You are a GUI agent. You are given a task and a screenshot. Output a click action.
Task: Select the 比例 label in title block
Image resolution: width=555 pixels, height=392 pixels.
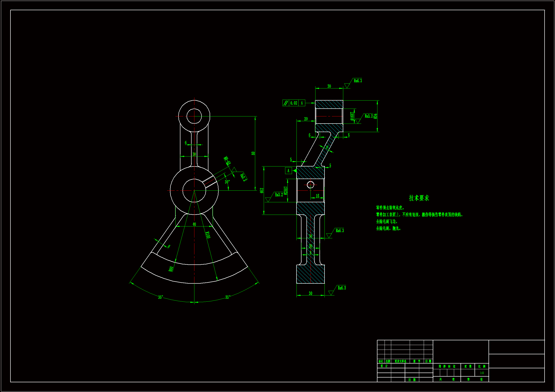point(481,366)
